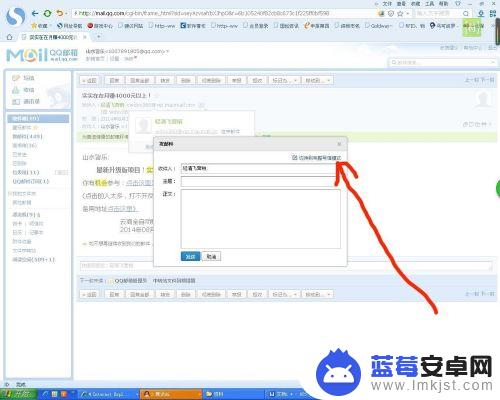Click the browser back arrow
This screenshot has width=500, height=400.
35,13
